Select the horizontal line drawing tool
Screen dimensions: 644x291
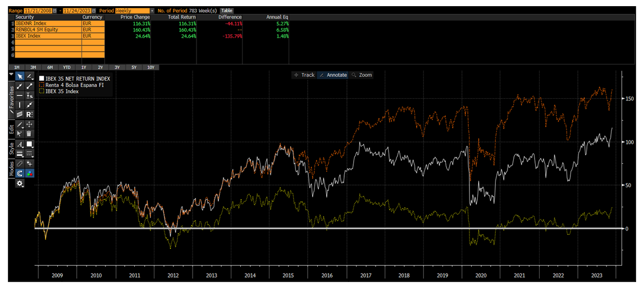coord(20,95)
